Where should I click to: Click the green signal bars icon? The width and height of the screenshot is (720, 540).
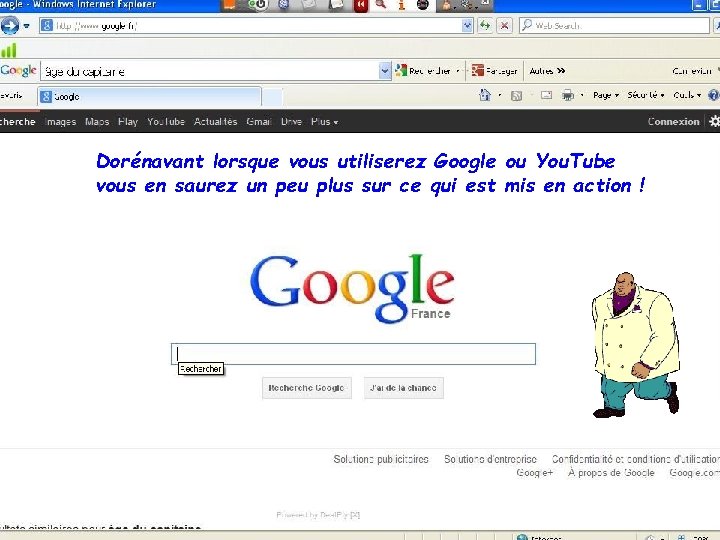tap(9, 50)
